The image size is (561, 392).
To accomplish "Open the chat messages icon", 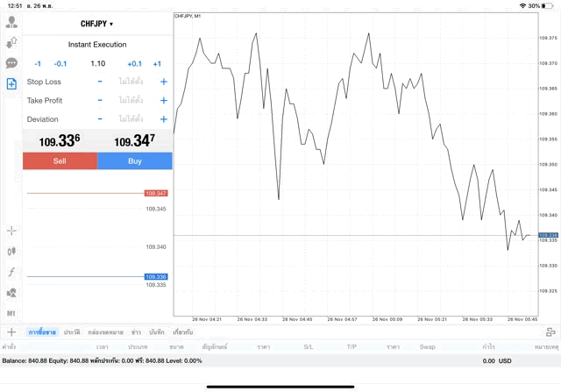I will (11, 63).
